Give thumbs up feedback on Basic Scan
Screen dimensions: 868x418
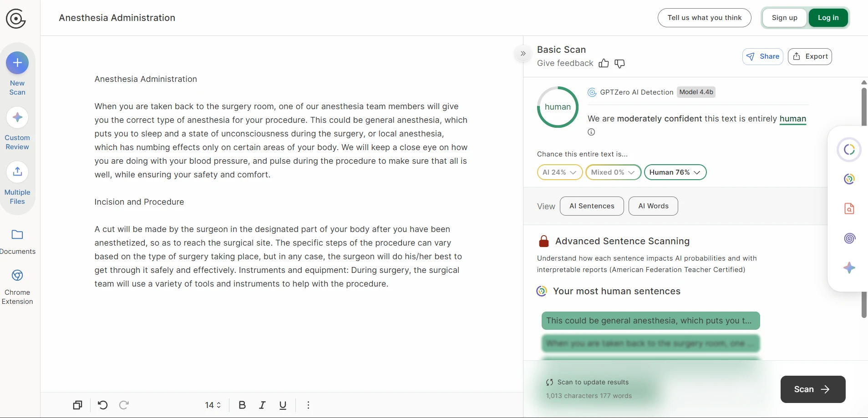point(604,63)
